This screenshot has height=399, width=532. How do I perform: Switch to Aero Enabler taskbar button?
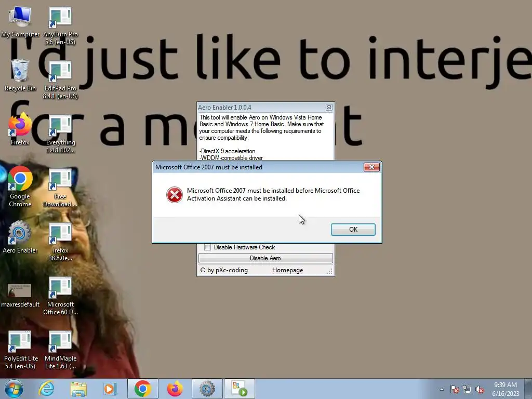point(207,389)
